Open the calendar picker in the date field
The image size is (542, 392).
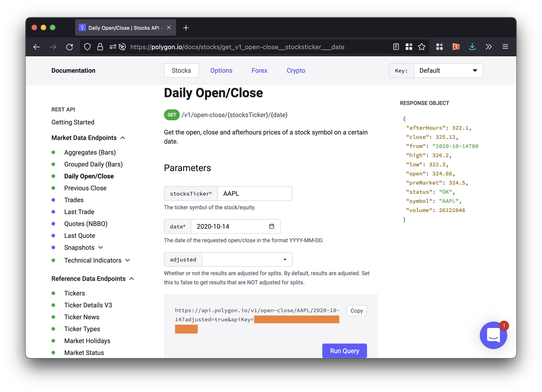tap(271, 226)
